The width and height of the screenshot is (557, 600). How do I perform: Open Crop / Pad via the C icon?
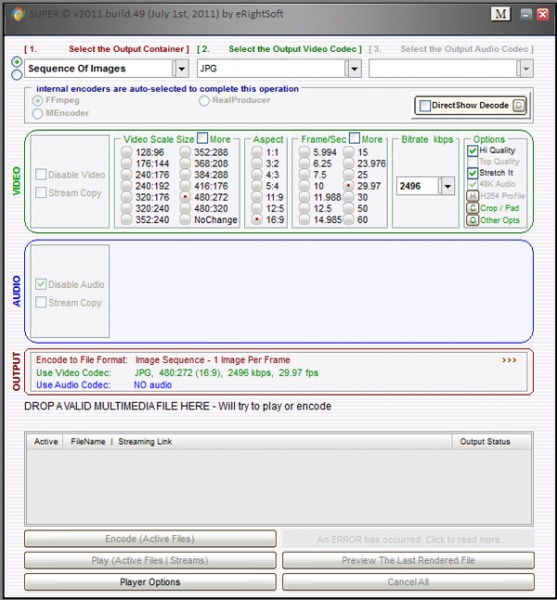472,208
